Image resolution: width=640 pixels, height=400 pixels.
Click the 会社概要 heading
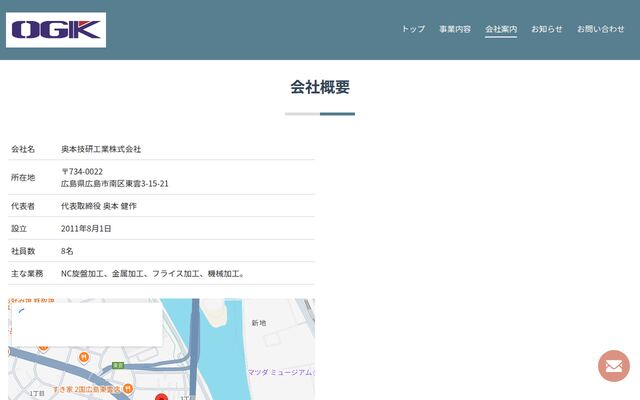tap(320, 87)
